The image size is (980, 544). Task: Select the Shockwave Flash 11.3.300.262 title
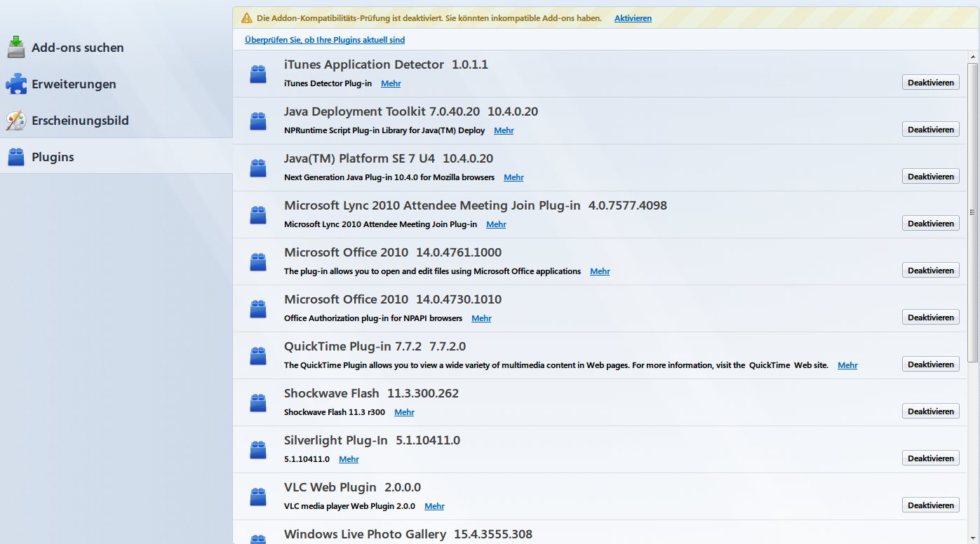371,393
